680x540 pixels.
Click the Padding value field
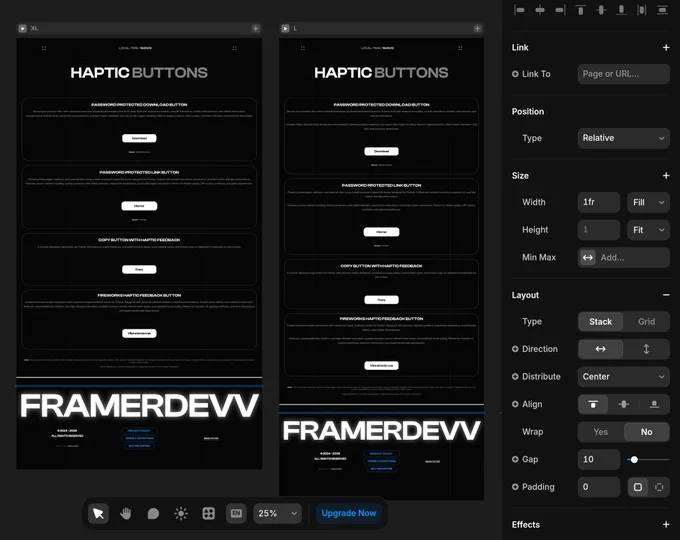(598, 487)
